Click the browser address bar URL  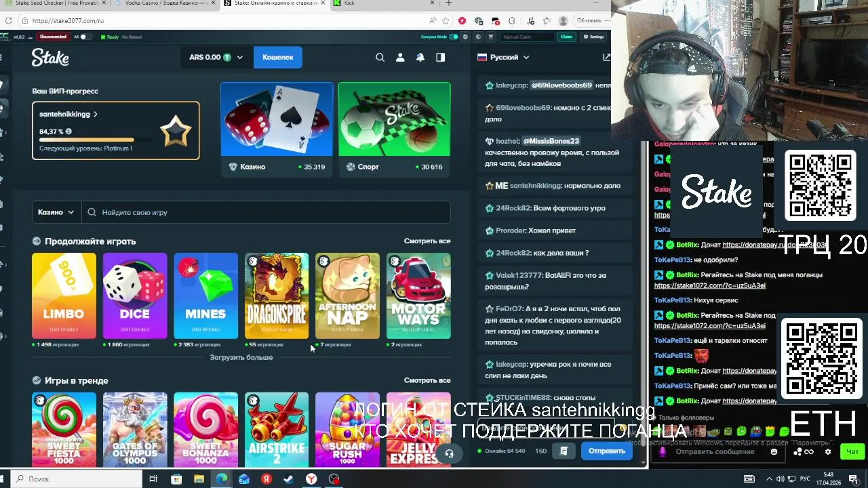click(x=68, y=21)
